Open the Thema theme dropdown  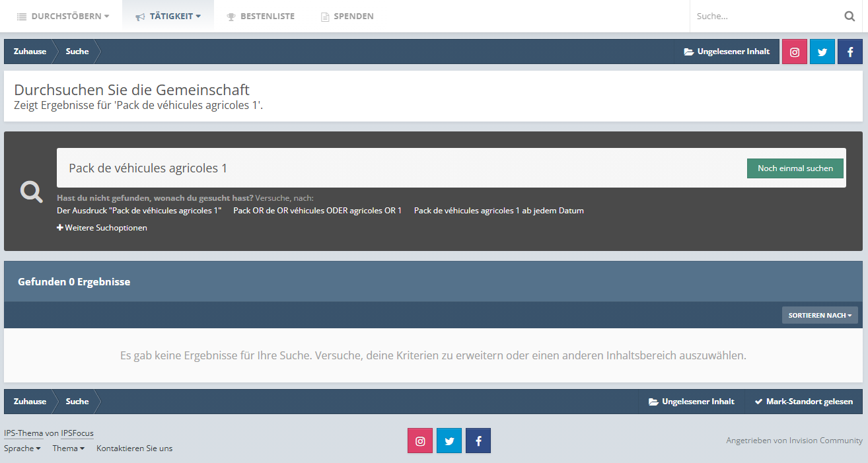[69, 448]
